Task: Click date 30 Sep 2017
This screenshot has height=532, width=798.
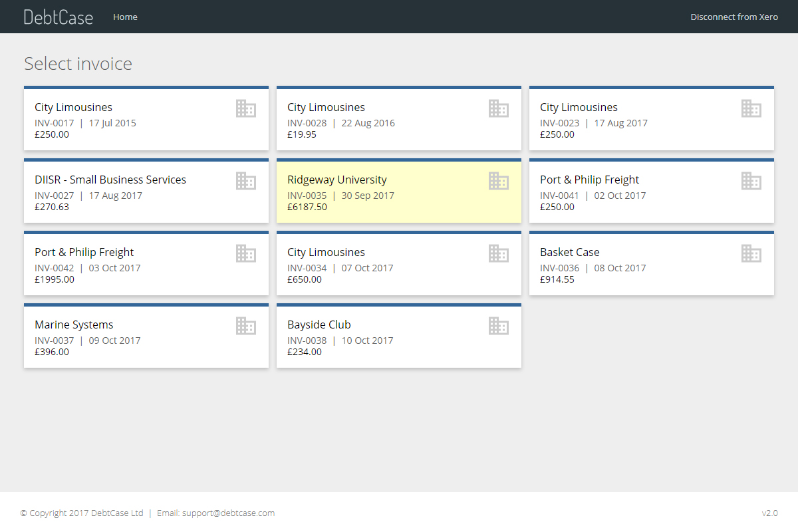Action: 368,196
